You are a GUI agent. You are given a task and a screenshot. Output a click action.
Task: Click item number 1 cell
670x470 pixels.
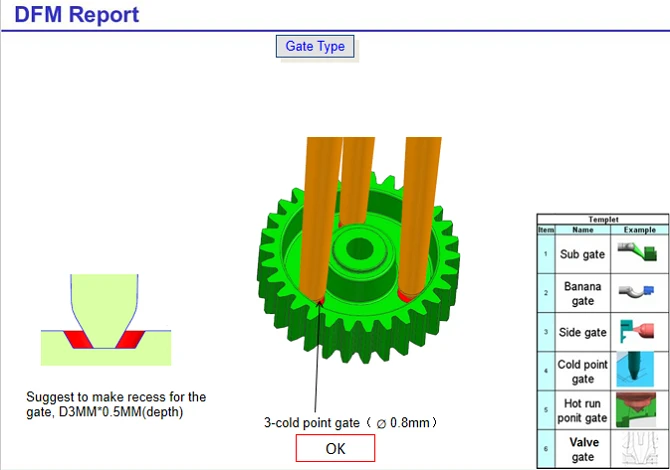(x=546, y=254)
